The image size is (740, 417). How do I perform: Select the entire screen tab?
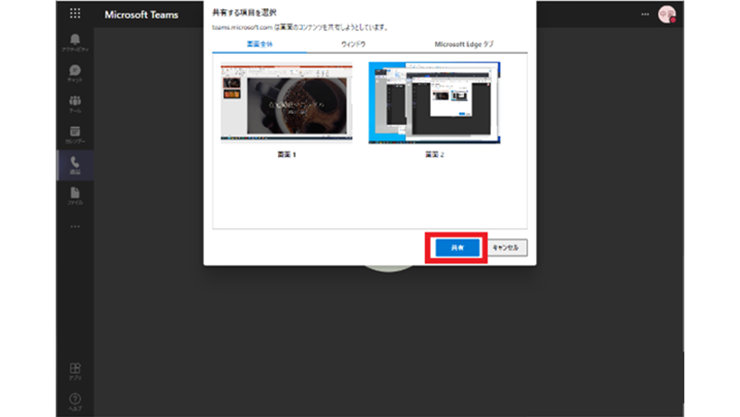260,44
